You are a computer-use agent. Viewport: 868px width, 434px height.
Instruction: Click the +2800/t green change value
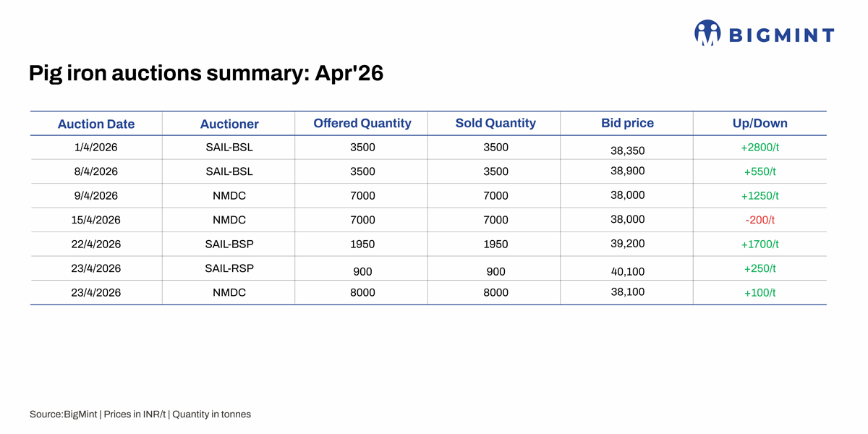760,147
